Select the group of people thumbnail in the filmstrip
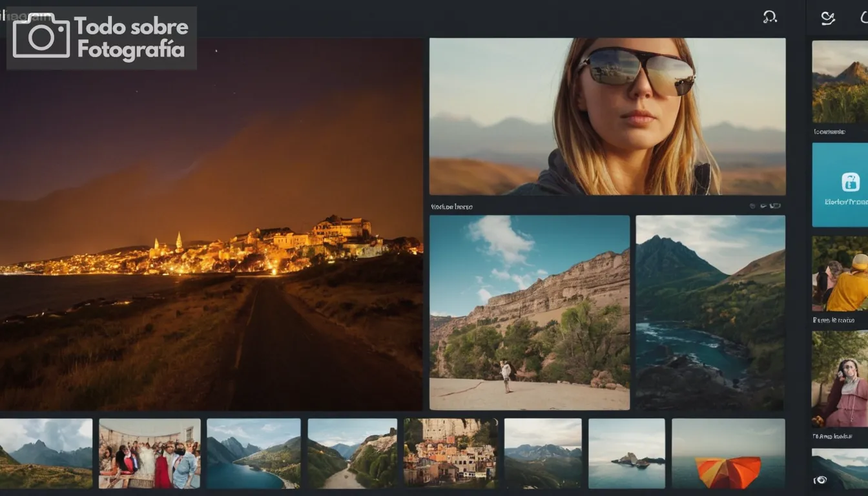The height and width of the screenshot is (496, 868). click(150, 453)
